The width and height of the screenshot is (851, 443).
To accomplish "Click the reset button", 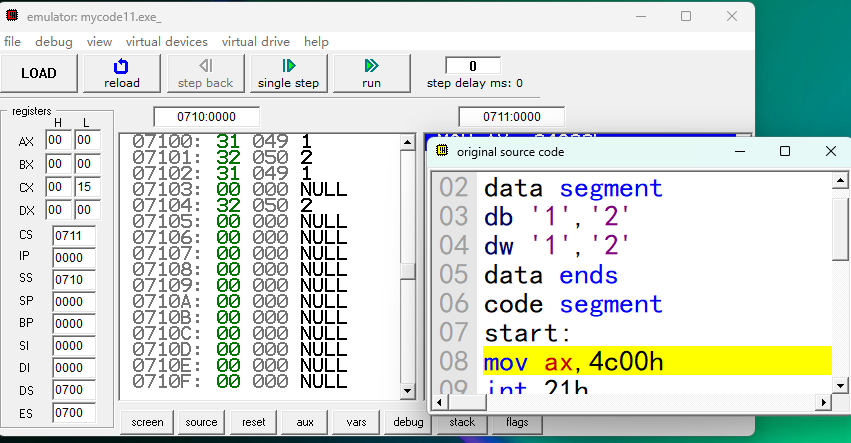I will [x=253, y=422].
